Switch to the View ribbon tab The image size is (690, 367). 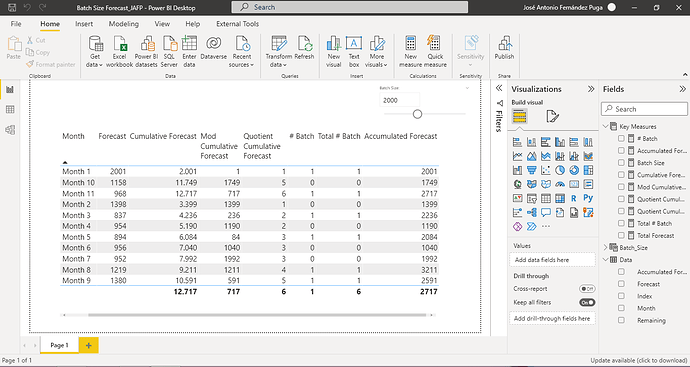(x=162, y=24)
